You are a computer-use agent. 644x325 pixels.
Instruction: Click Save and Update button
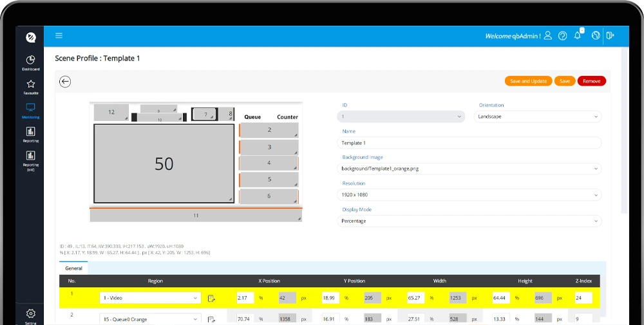pyautogui.click(x=528, y=81)
